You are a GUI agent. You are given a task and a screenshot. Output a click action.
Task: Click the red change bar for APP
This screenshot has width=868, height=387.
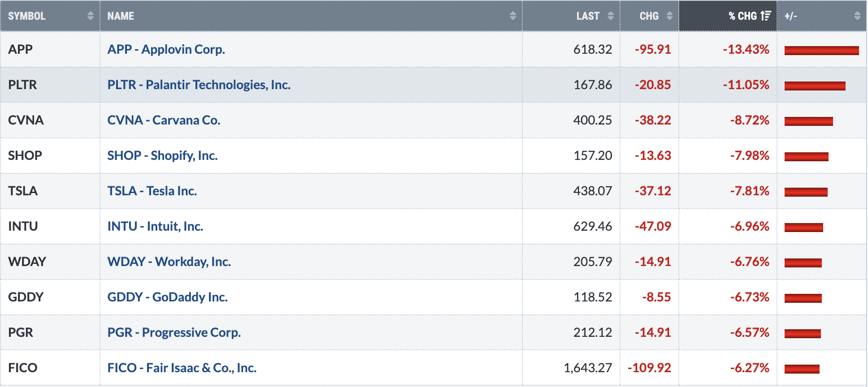click(x=821, y=50)
